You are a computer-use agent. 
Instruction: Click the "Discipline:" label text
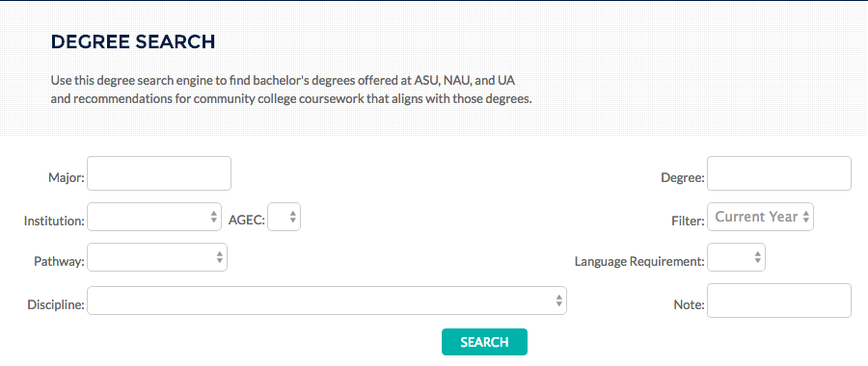pos(56,304)
